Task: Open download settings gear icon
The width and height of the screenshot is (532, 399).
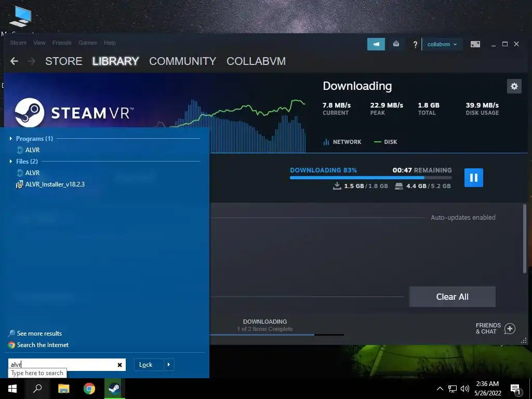Action: pyautogui.click(x=514, y=86)
